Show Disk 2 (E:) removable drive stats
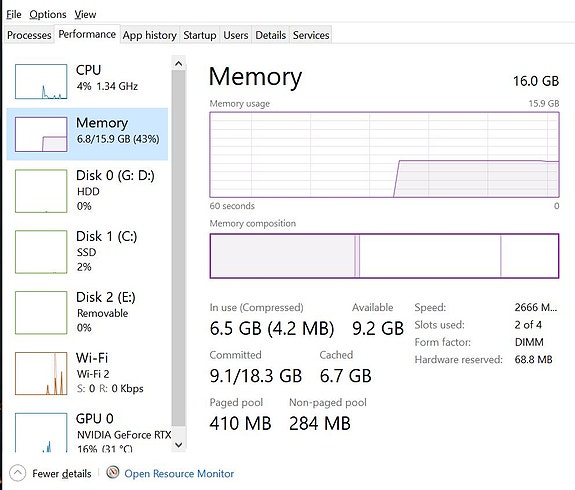The width and height of the screenshot is (575, 490). pyautogui.click(x=87, y=312)
